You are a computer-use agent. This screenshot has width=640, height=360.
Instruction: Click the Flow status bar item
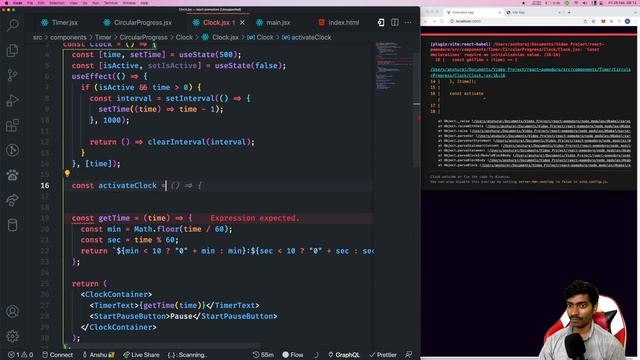tap(293, 355)
